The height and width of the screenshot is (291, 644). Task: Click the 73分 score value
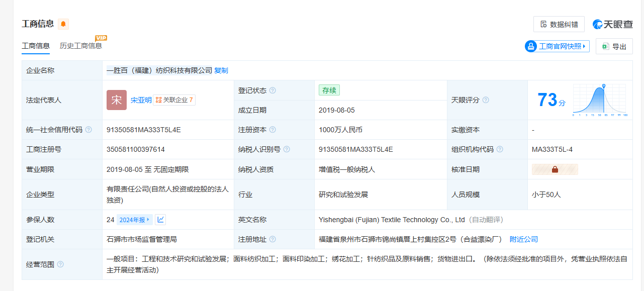point(551,100)
